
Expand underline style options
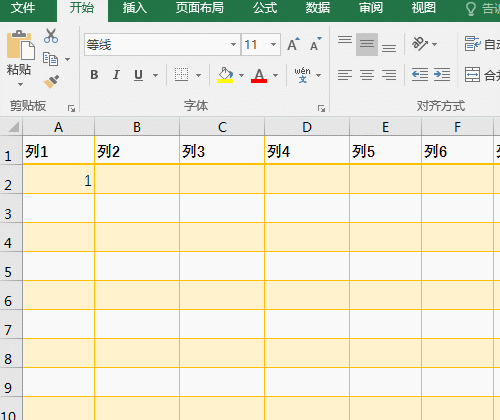(155, 75)
